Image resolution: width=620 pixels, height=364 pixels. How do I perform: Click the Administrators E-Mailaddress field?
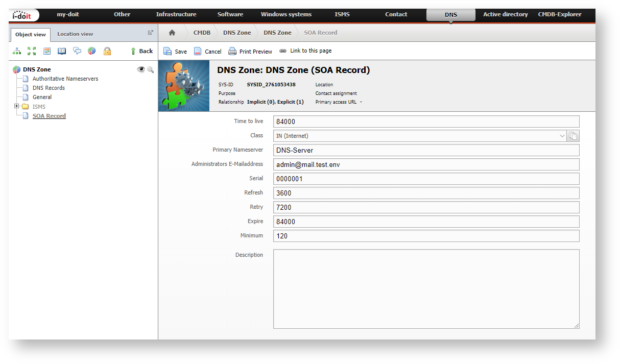click(x=426, y=164)
